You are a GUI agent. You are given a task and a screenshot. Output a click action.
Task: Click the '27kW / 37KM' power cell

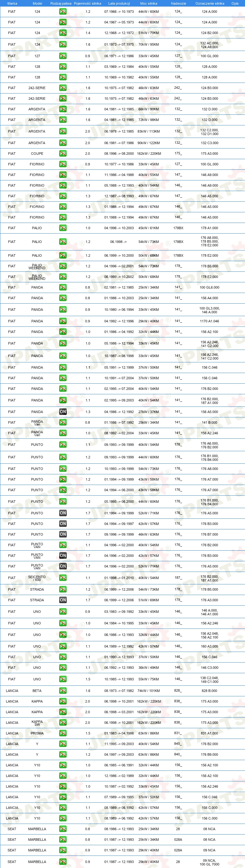tap(149, 412)
